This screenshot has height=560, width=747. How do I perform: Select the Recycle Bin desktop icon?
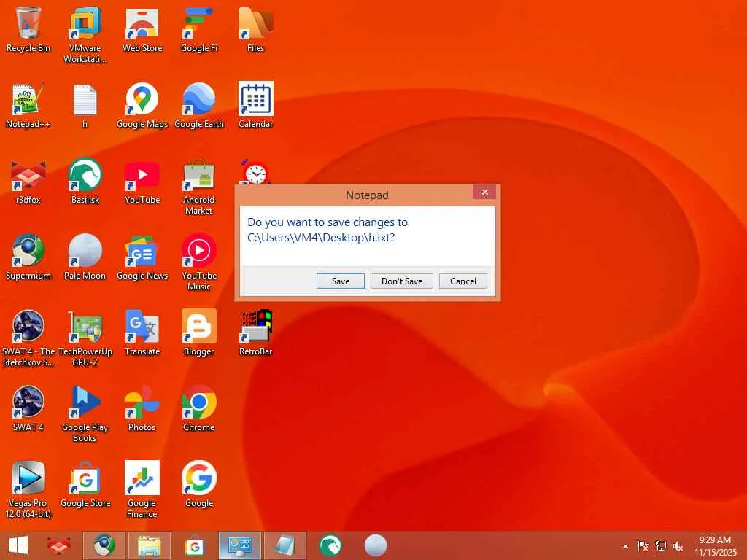28,29
